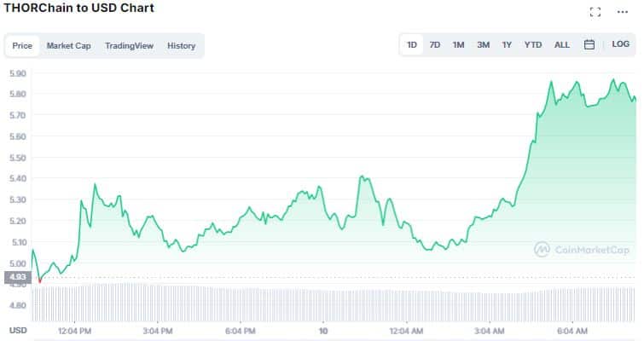Screen dimensions: 644x341
Task: Show the ALL time range
Action: (x=562, y=44)
